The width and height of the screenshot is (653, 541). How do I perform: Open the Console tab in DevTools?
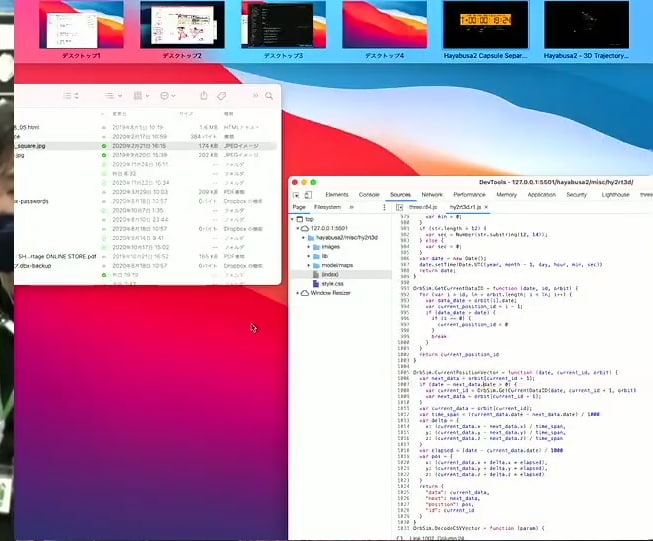point(369,194)
